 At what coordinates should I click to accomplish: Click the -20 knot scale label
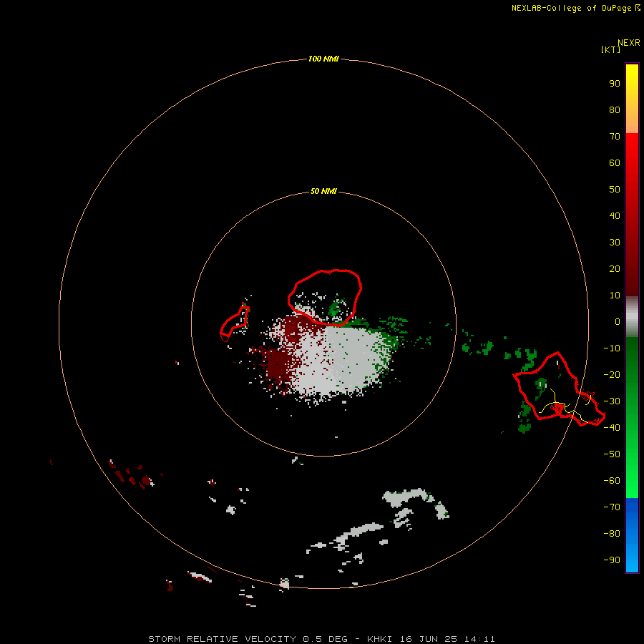coord(612,374)
